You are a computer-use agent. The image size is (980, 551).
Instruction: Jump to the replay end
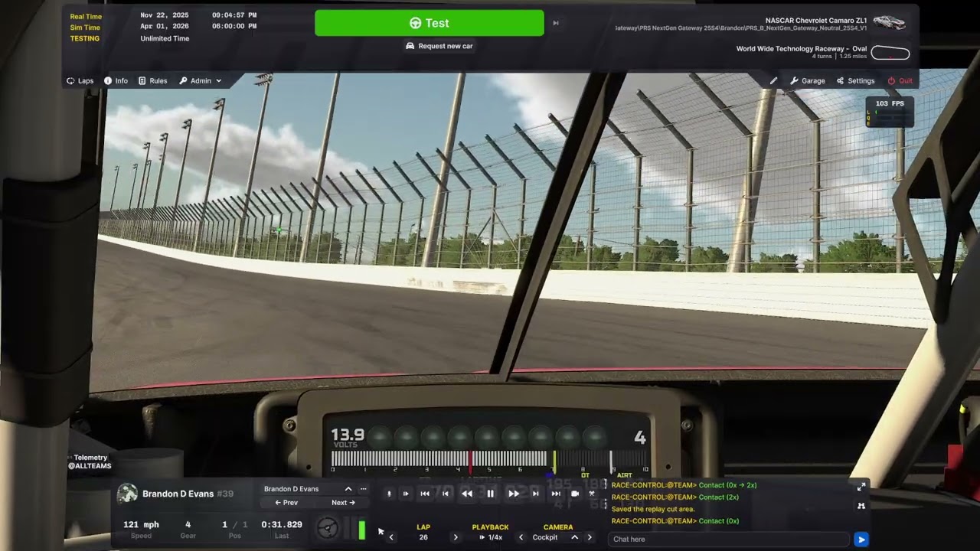point(556,494)
